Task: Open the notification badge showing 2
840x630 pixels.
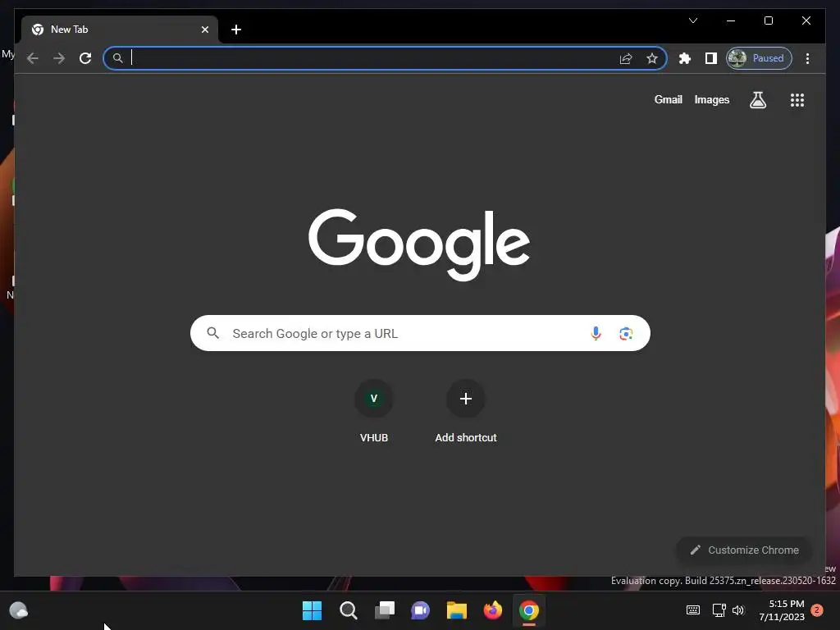Action: (817, 609)
